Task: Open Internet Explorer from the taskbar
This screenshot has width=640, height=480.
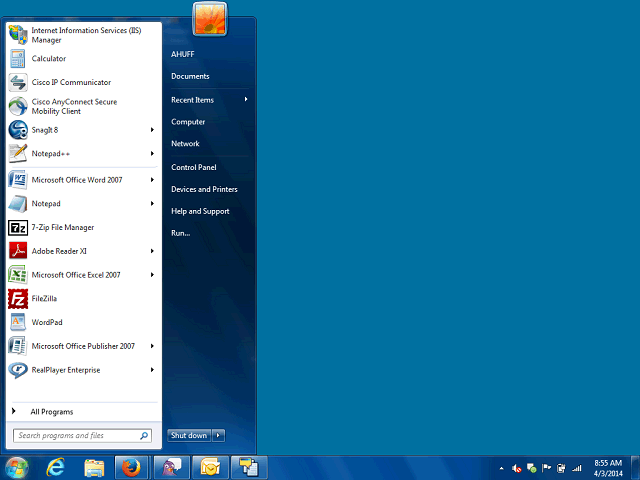Action: pyautogui.click(x=55, y=468)
